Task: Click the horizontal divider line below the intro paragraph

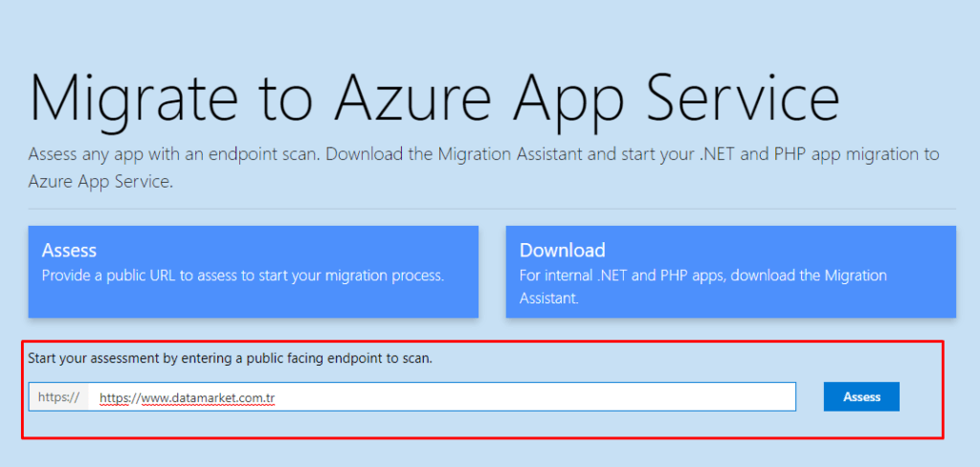Action: [x=492, y=209]
